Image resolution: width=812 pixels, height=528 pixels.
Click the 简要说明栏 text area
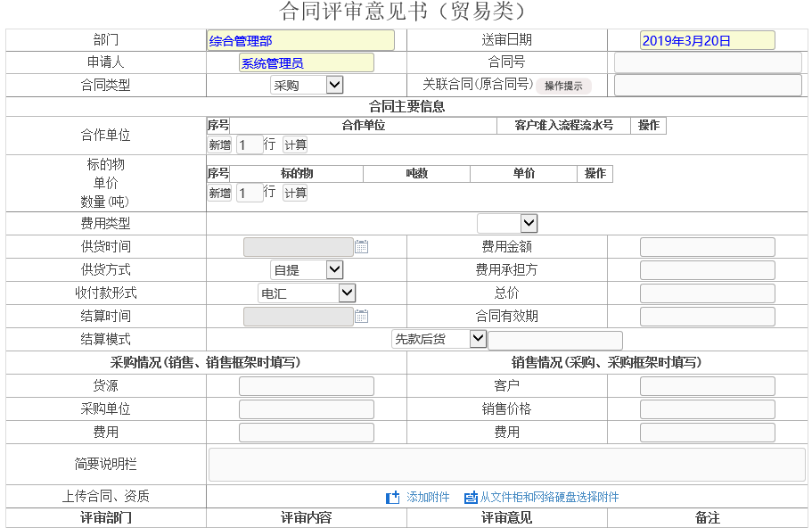pyautogui.click(x=506, y=465)
